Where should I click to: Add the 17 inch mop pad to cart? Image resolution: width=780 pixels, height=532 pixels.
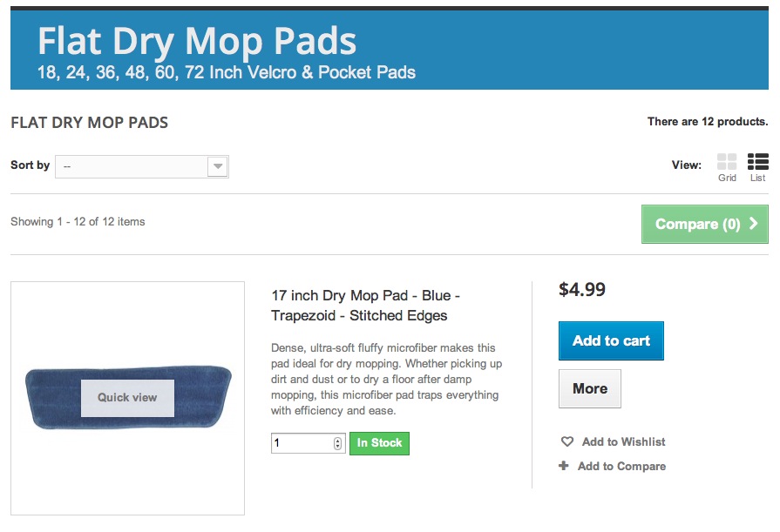611,341
